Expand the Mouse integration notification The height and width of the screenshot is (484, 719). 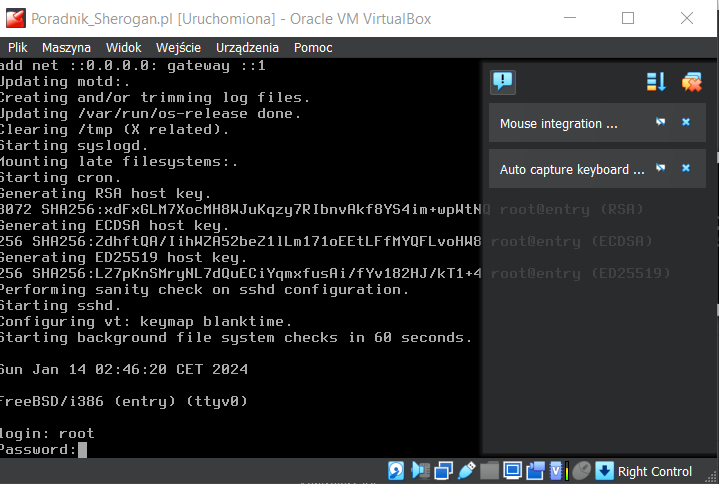coord(559,124)
